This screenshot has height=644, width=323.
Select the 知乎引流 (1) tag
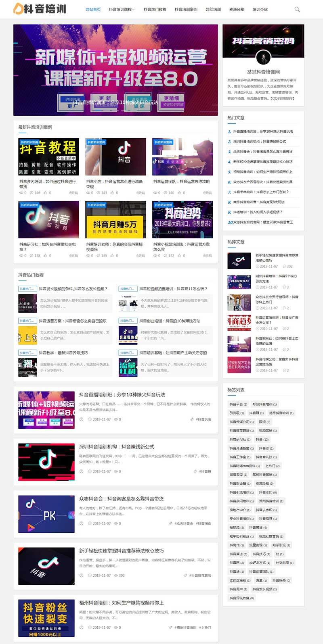pyautogui.click(x=281, y=545)
